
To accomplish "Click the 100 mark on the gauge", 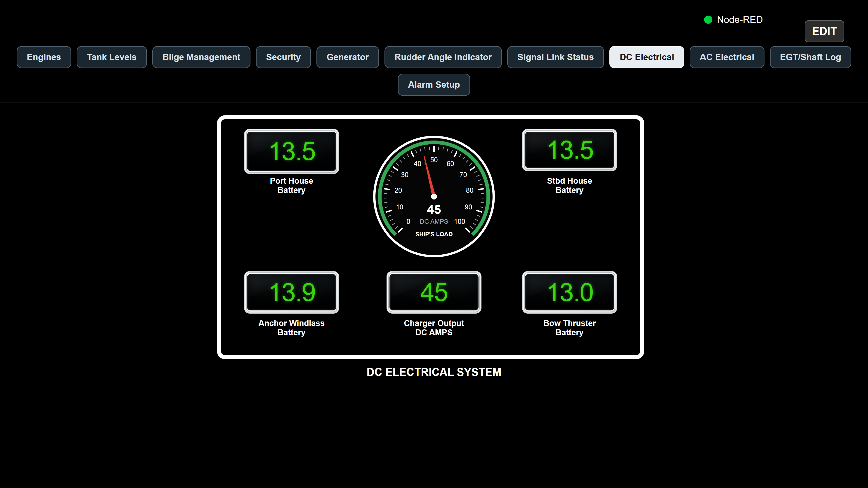I will pyautogui.click(x=460, y=222).
